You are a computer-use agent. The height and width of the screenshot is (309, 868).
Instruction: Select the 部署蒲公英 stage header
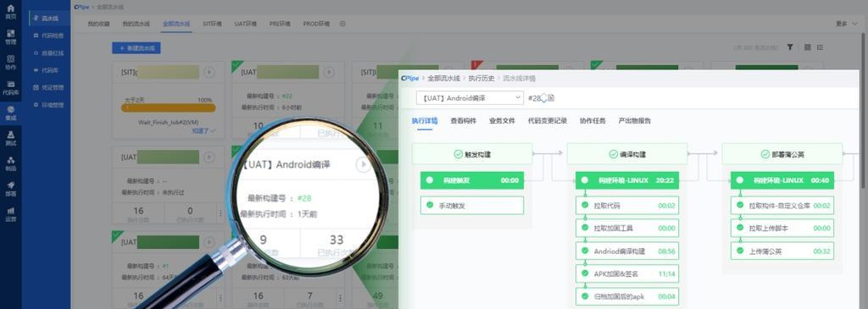click(x=782, y=154)
